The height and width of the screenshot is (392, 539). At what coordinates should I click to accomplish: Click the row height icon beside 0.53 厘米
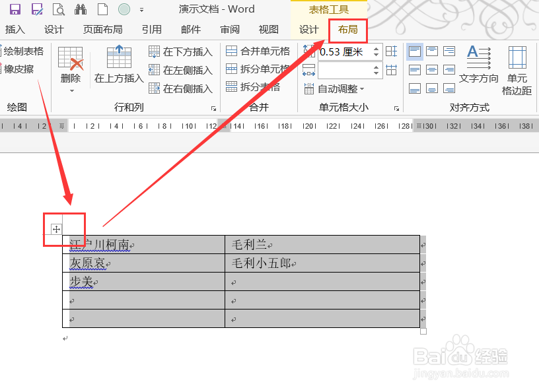click(x=309, y=51)
